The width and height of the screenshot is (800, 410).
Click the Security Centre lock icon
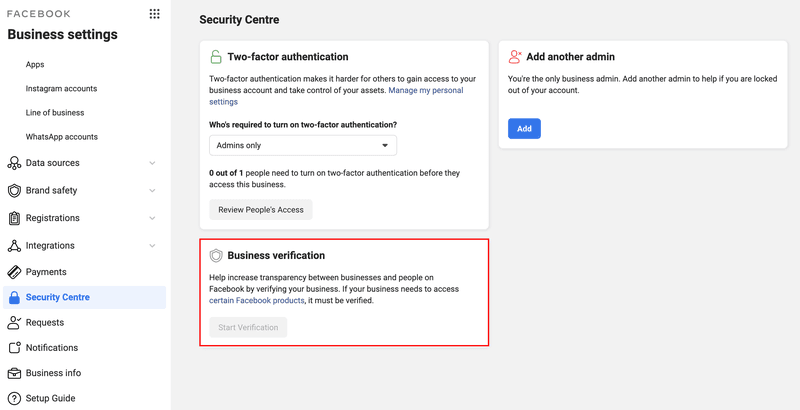(x=14, y=297)
